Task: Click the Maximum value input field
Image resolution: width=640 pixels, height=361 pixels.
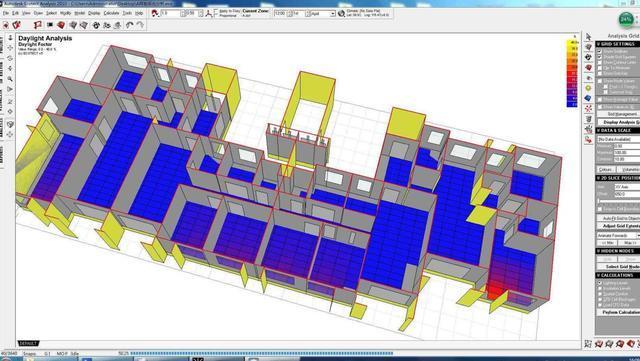Action: click(627, 152)
